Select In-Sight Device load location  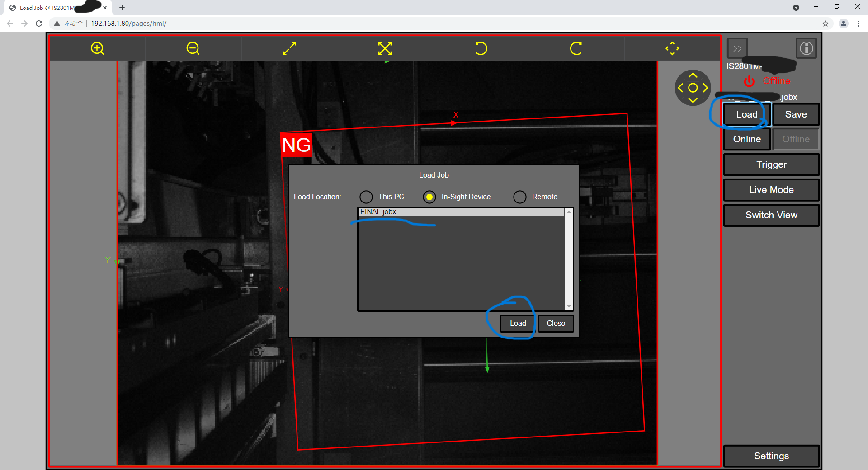pos(429,197)
